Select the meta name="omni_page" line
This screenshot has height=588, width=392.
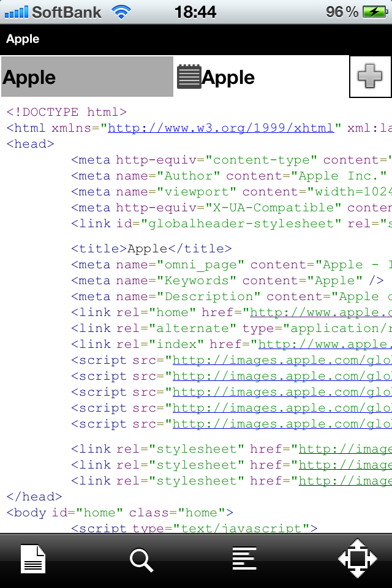(232, 265)
